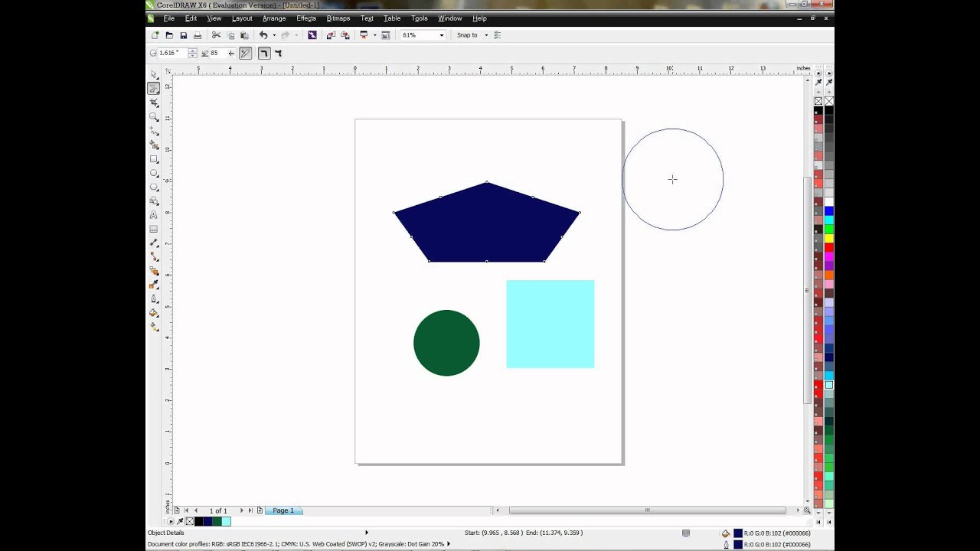Open the Layout menu
This screenshot has width=980, height=551.
point(242,18)
